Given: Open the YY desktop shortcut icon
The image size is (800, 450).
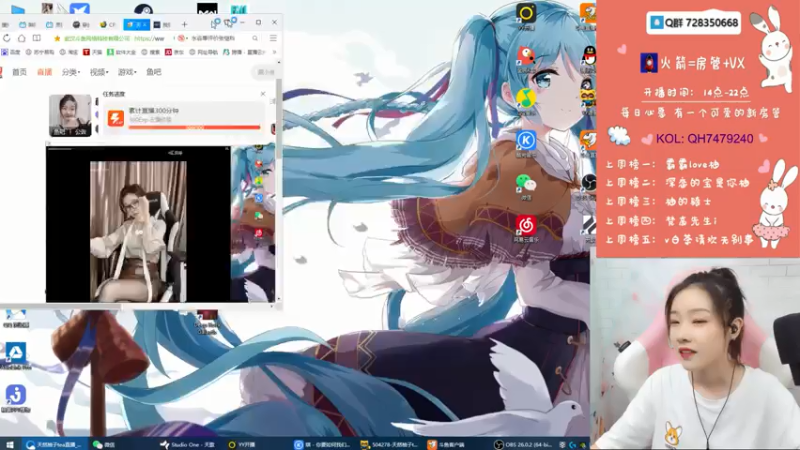Looking at the screenshot, I should (526, 13).
